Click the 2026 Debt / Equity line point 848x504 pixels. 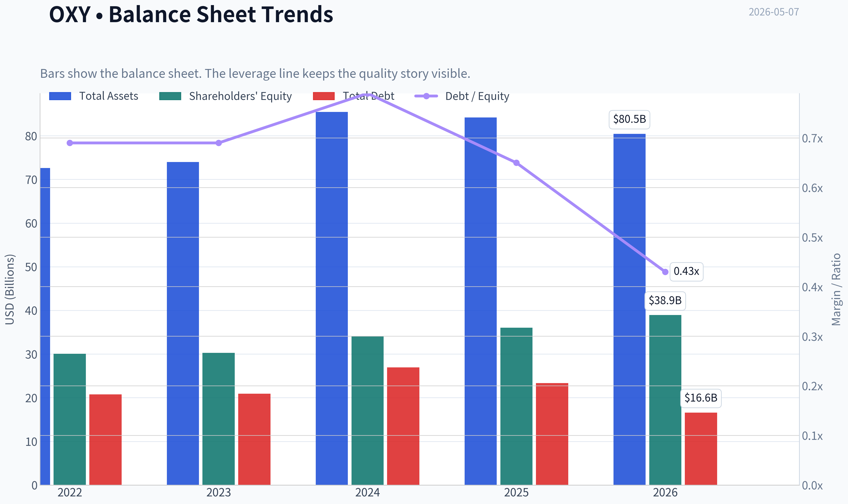click(x=665, y=272)
